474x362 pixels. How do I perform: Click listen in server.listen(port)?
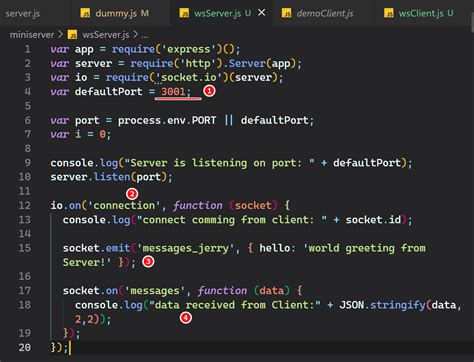coord(112,177)
